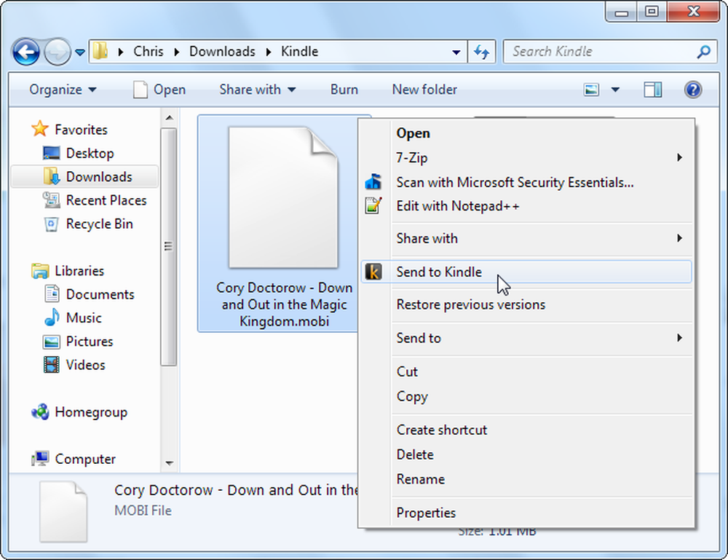
Task: Toggle the preview pane icon
Action: click(652, 90)
